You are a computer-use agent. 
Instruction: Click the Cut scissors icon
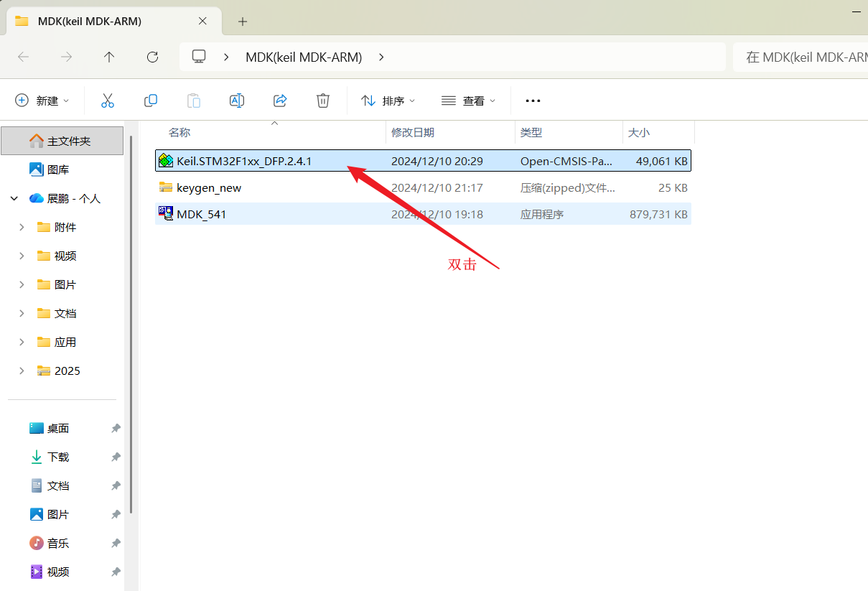(108, 101)
